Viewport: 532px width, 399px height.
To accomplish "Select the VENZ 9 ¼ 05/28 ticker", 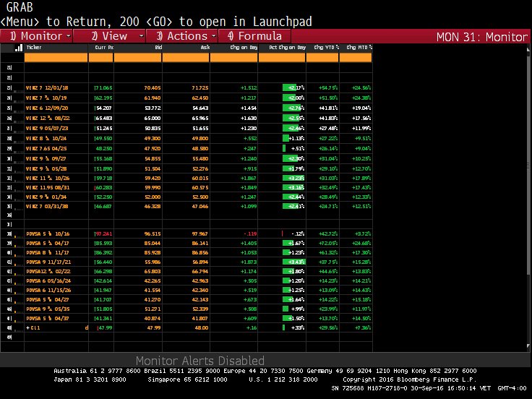I will (46, 168).
